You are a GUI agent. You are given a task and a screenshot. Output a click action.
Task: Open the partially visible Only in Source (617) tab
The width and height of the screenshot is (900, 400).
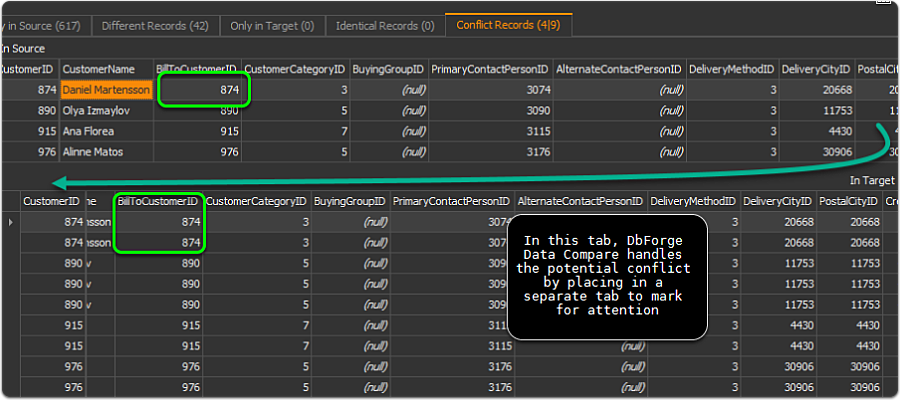[43, 24]
